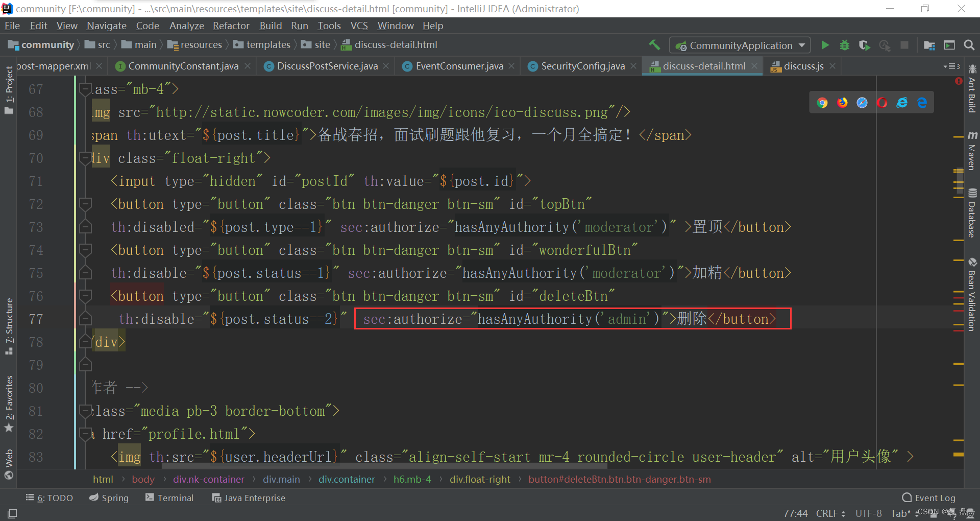Open the File menu

(x=12, y=26)
